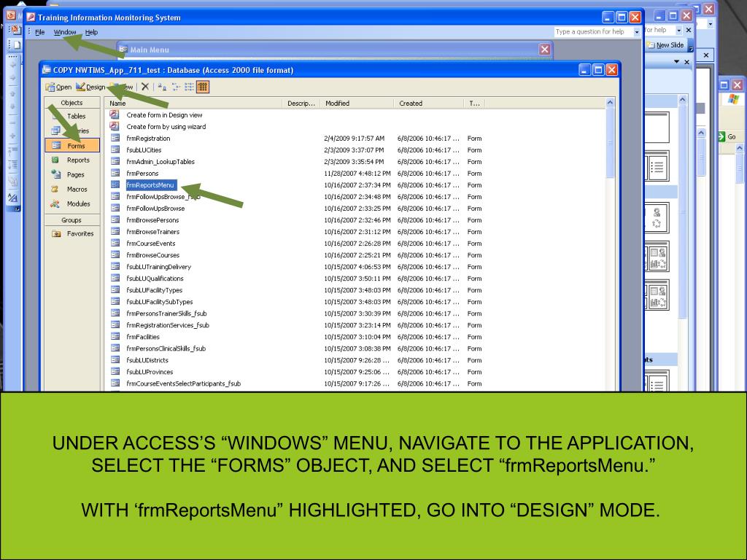Screen dimensions: 747x560
Task: Click the T... type column header
Action: click(x=474, y=104)
